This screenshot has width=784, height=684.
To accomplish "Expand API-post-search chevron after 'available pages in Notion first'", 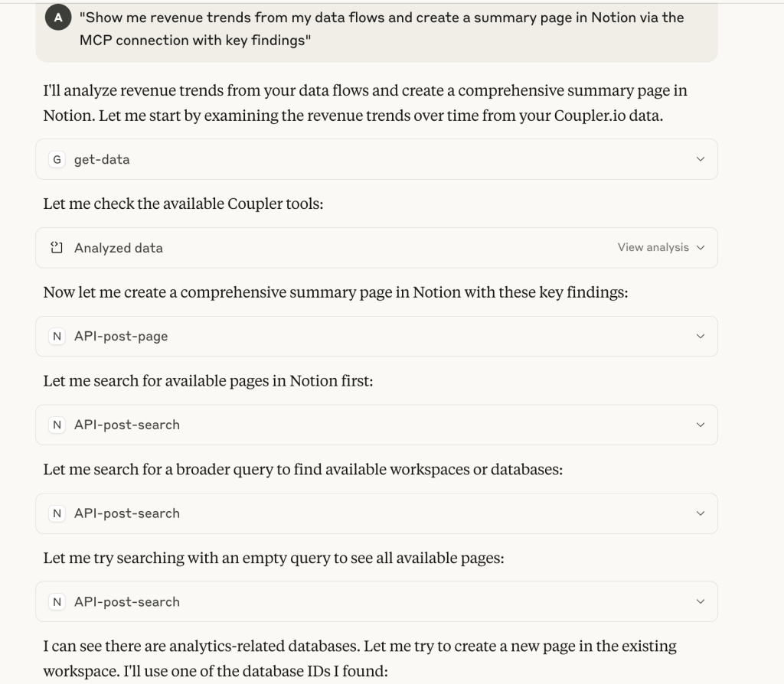I will [x=701, y=425].
